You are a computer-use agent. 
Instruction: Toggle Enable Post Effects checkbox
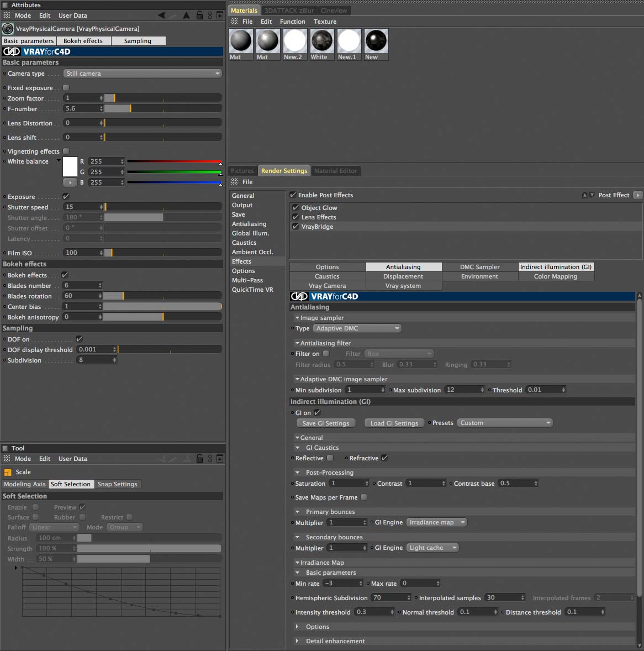293,195
